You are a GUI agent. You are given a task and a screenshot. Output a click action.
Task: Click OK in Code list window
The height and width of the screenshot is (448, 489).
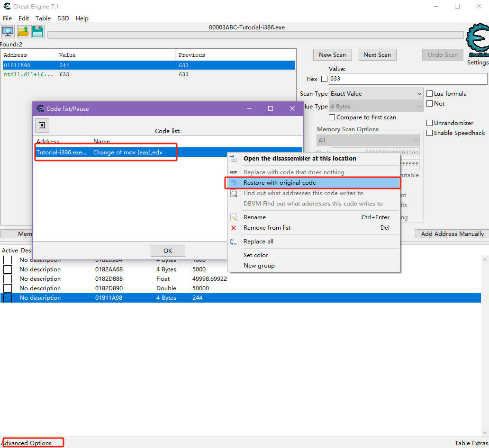(168, 251)
